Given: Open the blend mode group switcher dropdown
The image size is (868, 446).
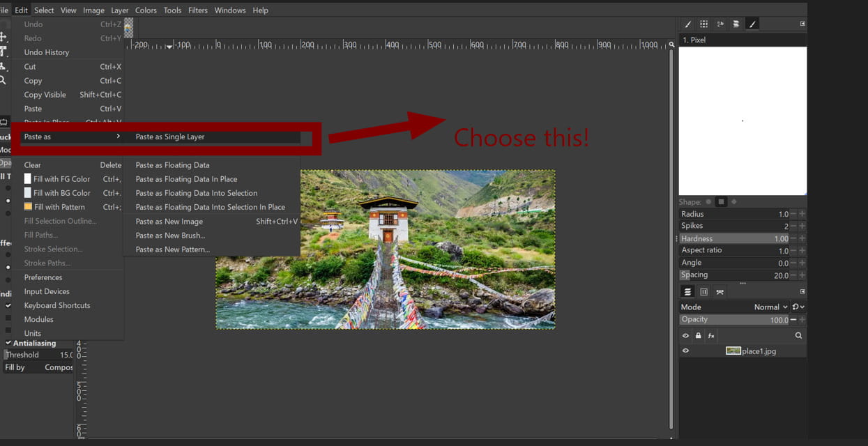Looking at the screenshot, I should tap(799, 307).
